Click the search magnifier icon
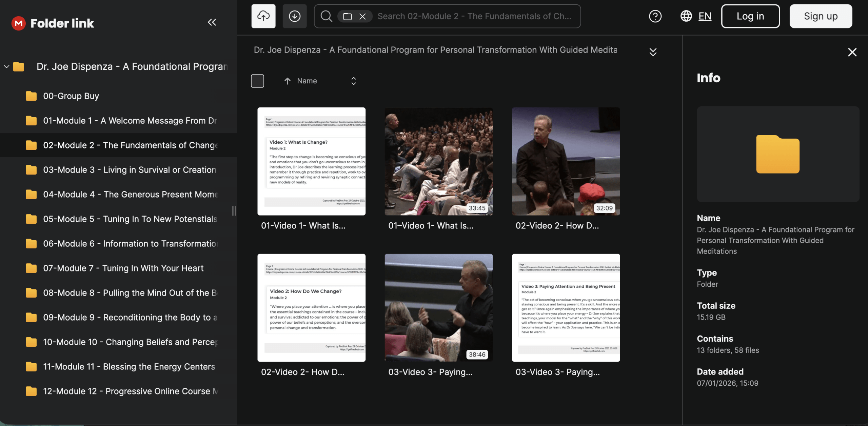 click(x=326, y=16)
